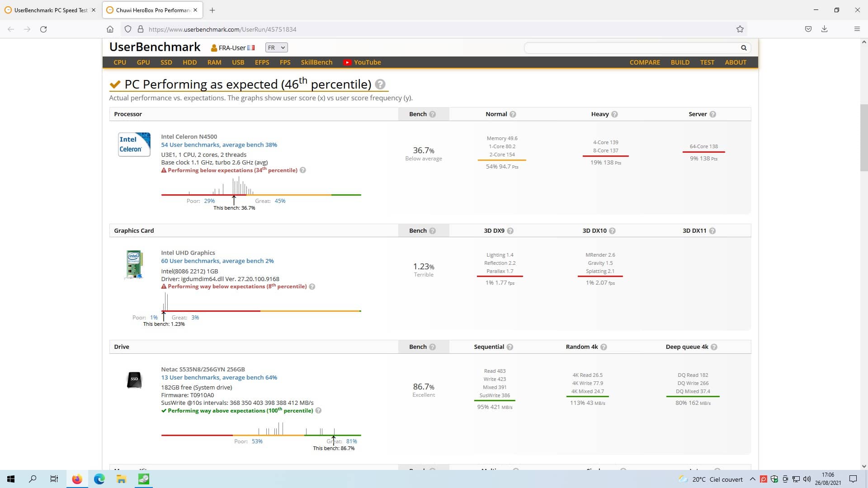This screenshot has height=488, width=868.
Task: Go to the browser home page icon
Action: coord(110,29)
